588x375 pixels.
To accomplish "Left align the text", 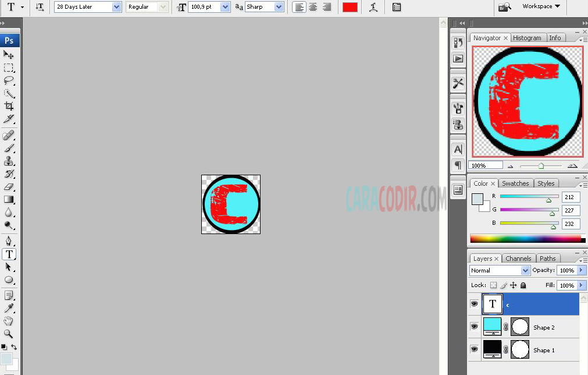I will tap(299, 7).
